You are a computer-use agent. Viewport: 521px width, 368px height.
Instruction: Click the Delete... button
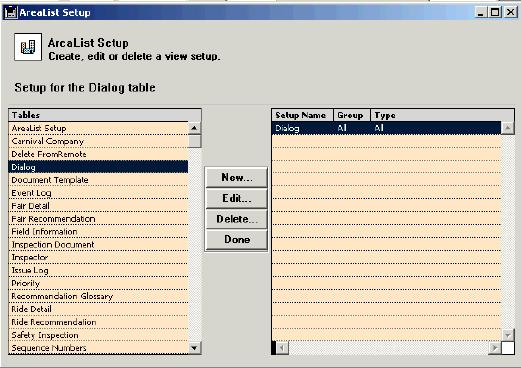coord(237,219)
